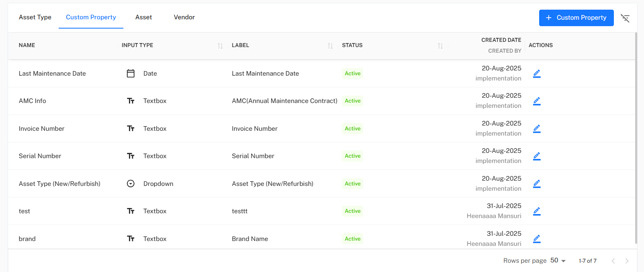The height and width of the screenshot is (272, 644).
Task: Add a new Custom Property
Action: (576, 18)
